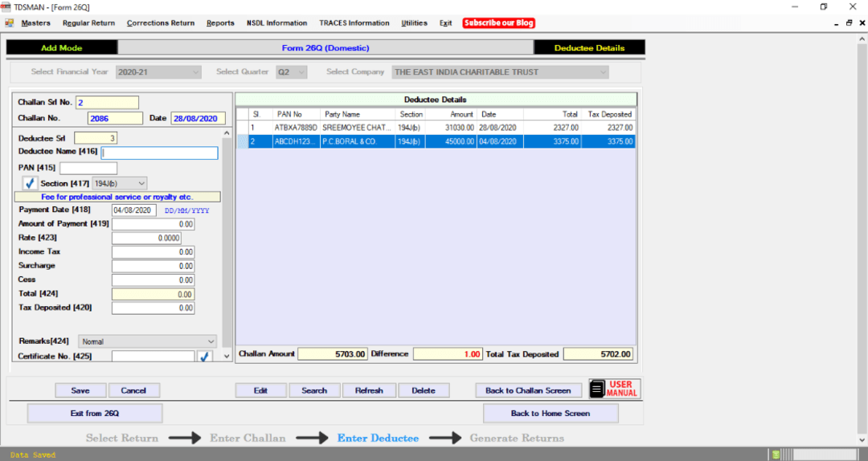868x461 pixels.
Task: Click the Cancel button
Action: coord(133,390)
